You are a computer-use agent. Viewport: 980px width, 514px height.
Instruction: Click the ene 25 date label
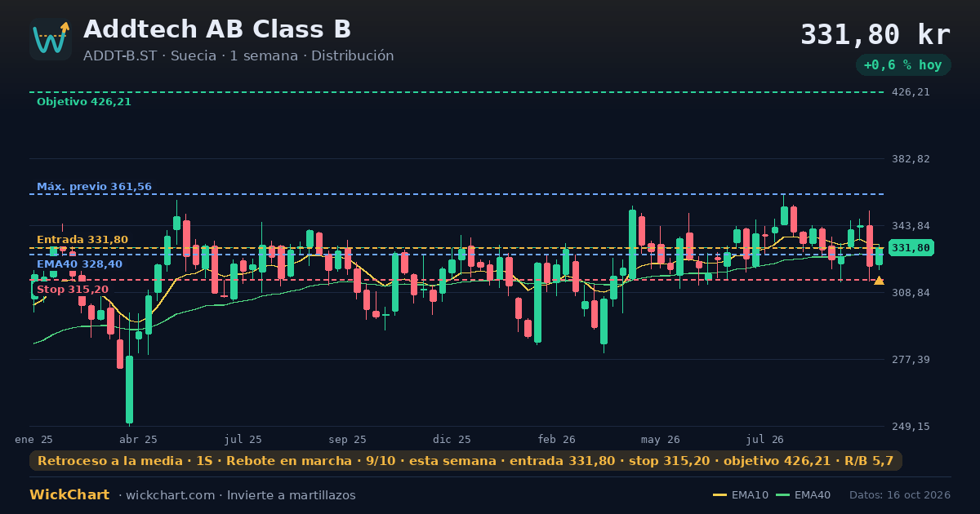pyautogui.click(x=33, y=440)
